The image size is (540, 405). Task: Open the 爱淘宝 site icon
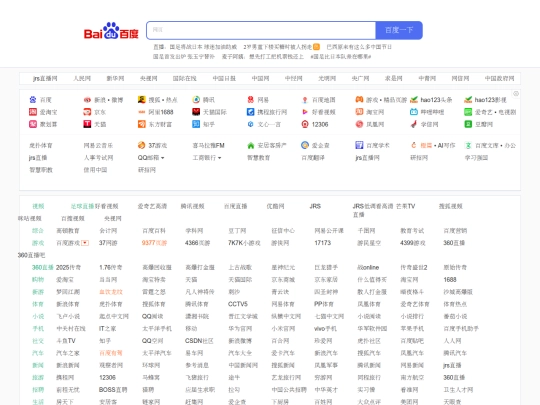pyautogui.click(x=33, y=112)
